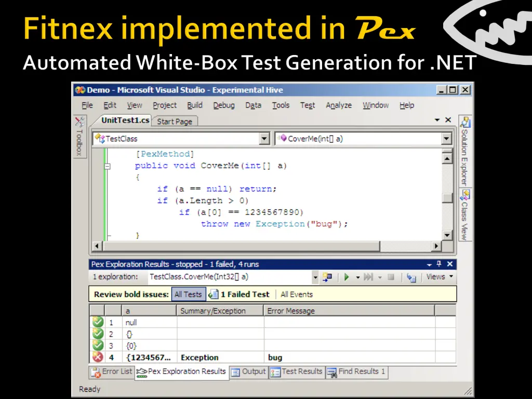The height and width of the screenshot is (399, 532).
Task: Click the Stop exploration square button
Action: (x=391, y=277)
